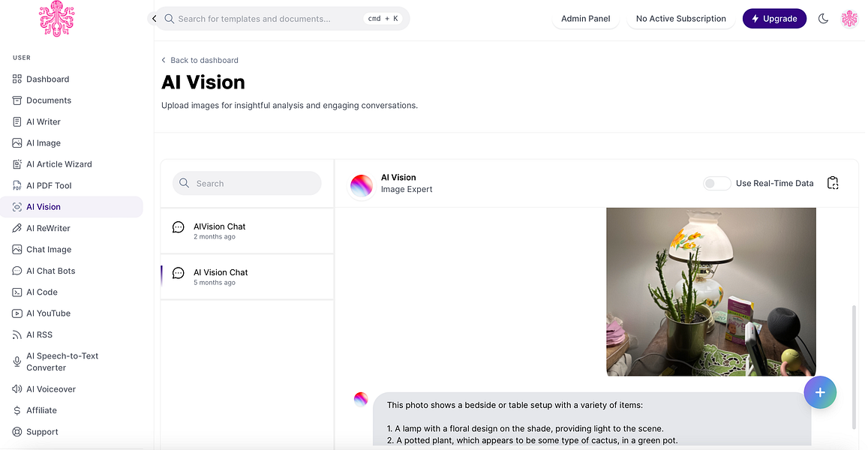Click the No Active Subscription button
This screenshot has height=450, width=868.
point(681,19)
